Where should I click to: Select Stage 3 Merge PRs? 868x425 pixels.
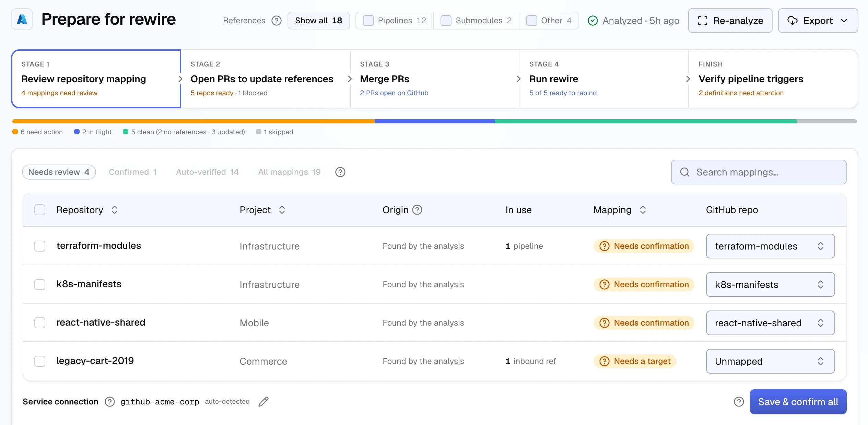pos(435,79)
